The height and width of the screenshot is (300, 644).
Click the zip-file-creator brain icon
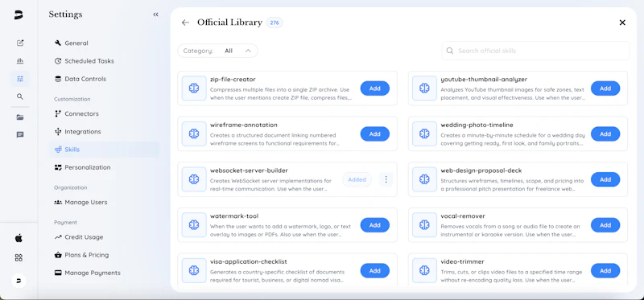194,88
